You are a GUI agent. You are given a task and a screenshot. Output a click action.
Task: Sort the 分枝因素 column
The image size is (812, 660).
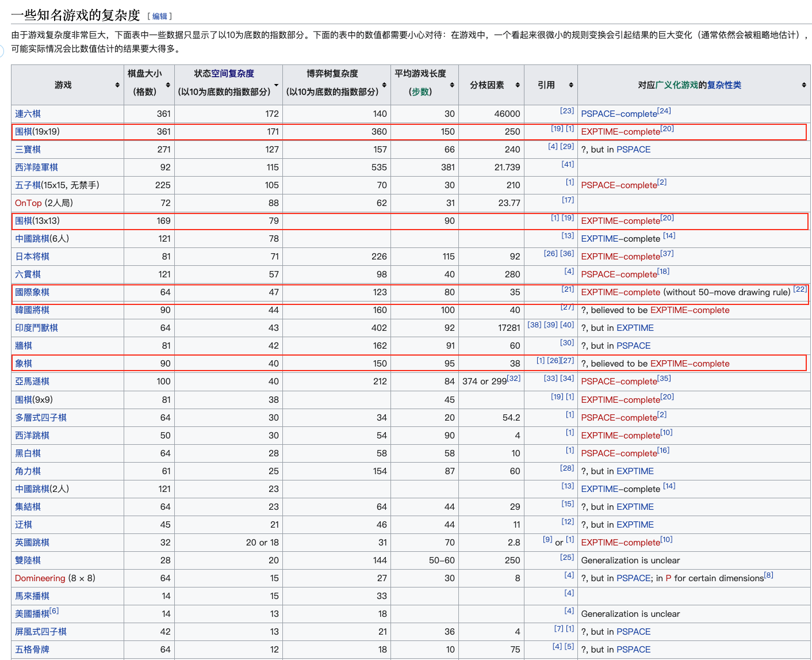click(x=517, y=85)
